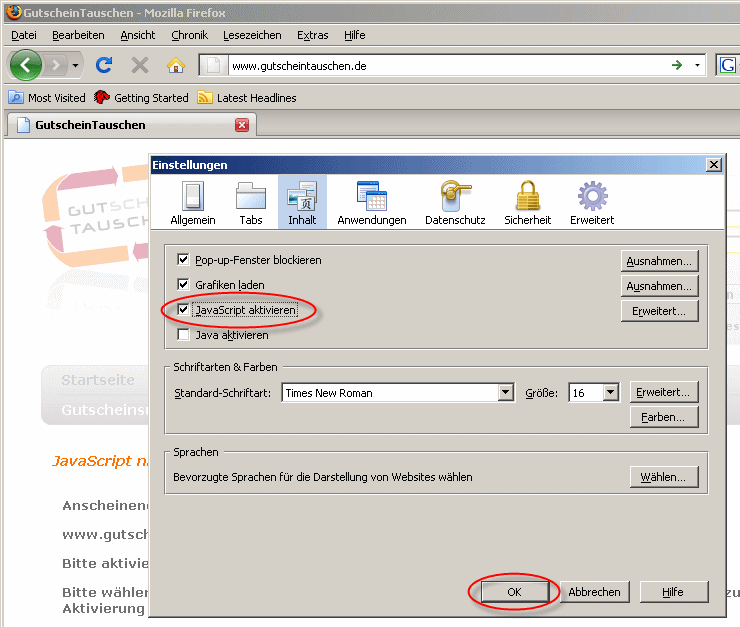Open the URL bar history dropdown arrow
The image size is (740, 627).
coord(698,65)
